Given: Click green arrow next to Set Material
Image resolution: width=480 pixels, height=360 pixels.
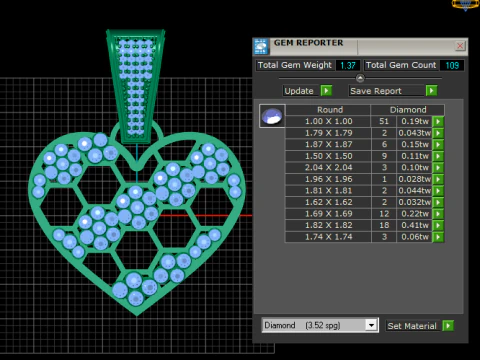Looking at the screenshot, I should [x=448, y=326].
